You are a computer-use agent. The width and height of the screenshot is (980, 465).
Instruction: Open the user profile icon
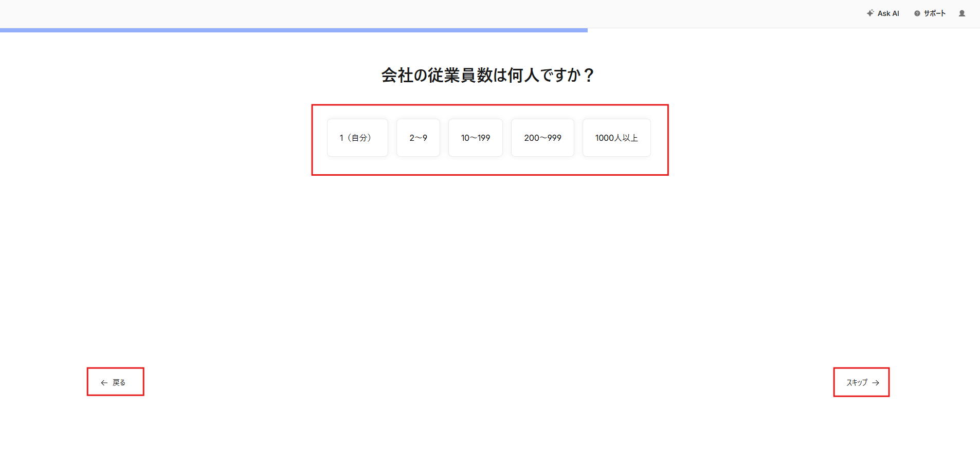pos(961,13)
